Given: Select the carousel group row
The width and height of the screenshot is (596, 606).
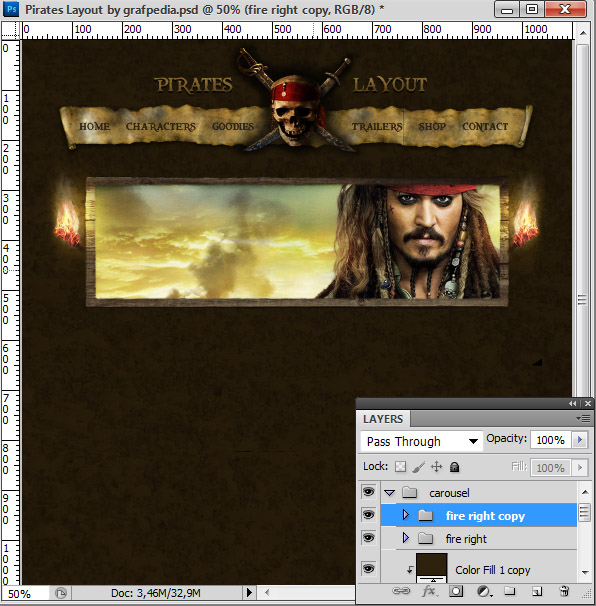Looking at the screenshot, I should [479, 492].
